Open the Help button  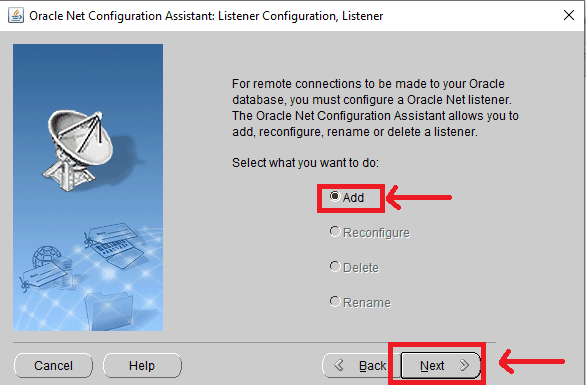click(x=142, y=365)
